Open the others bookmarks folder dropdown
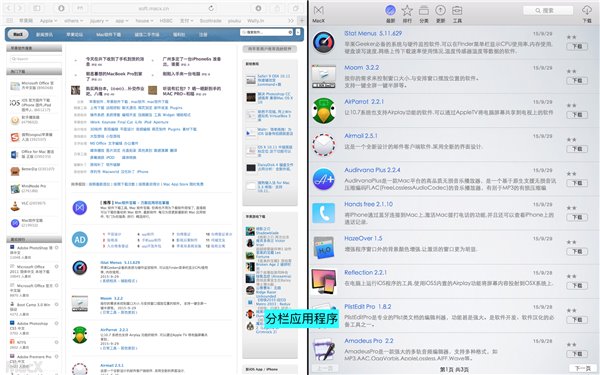This screenshot has height=375, width=600. [74, 21]
